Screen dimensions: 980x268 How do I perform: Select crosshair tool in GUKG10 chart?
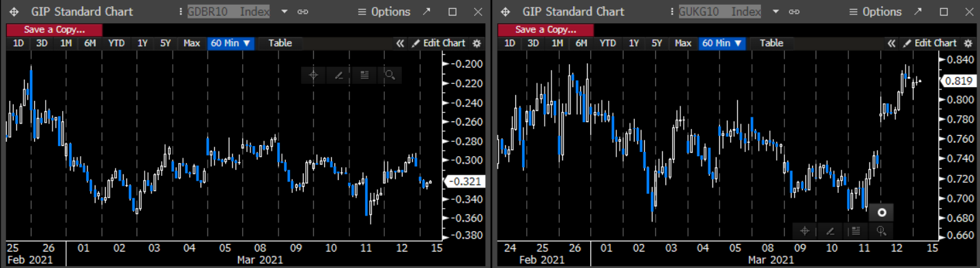tap(805, 230)
